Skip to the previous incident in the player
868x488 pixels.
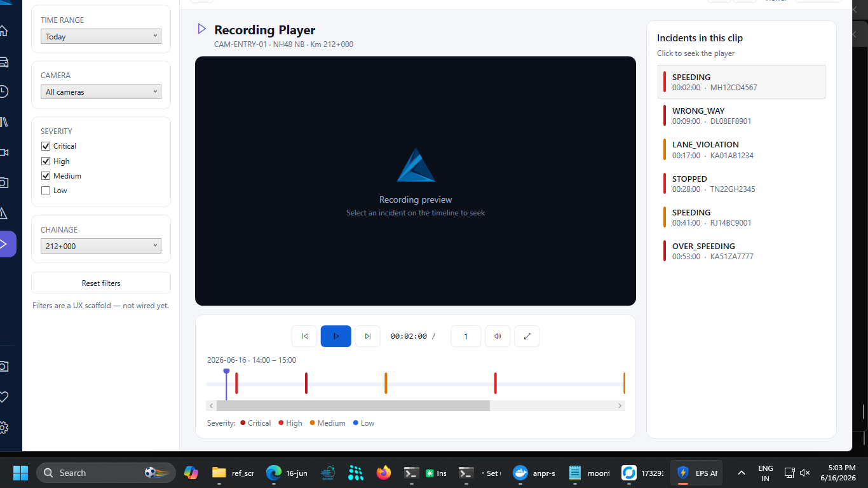pos(304,336)
